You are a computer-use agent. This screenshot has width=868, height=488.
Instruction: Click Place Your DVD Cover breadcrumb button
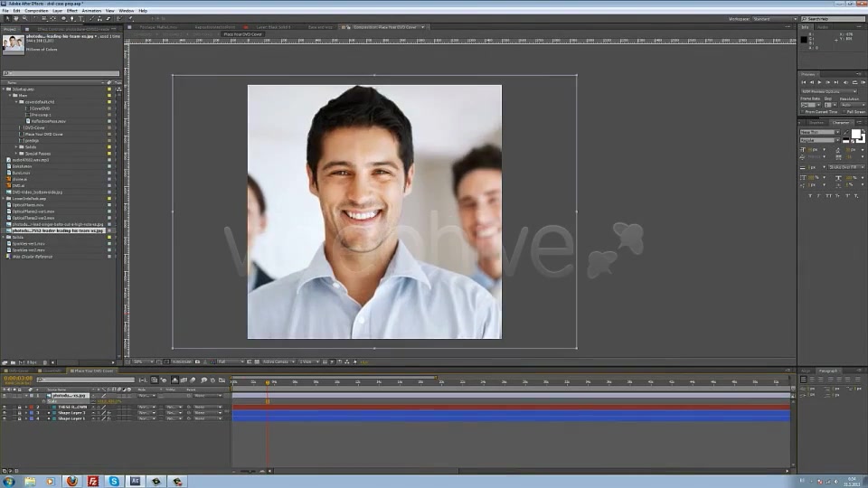242,34
